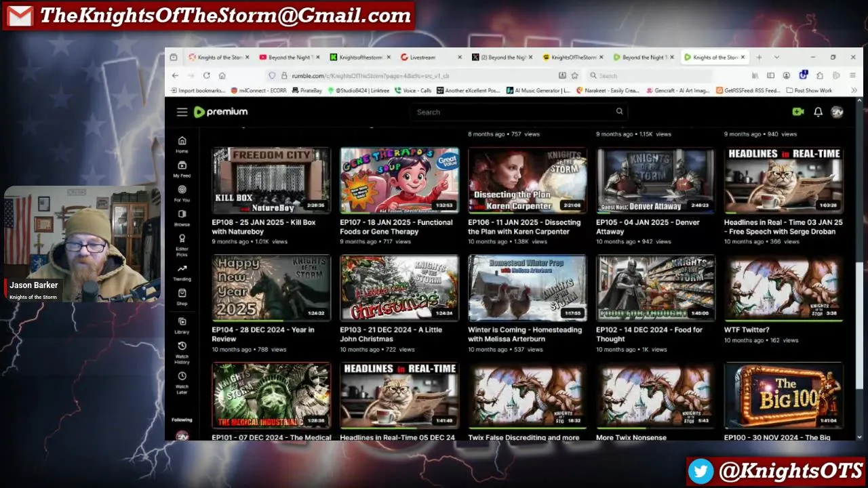Open the reader view icon in address bar
The image size is (868, 488).
pyautogui.click(x=562, y=75)
